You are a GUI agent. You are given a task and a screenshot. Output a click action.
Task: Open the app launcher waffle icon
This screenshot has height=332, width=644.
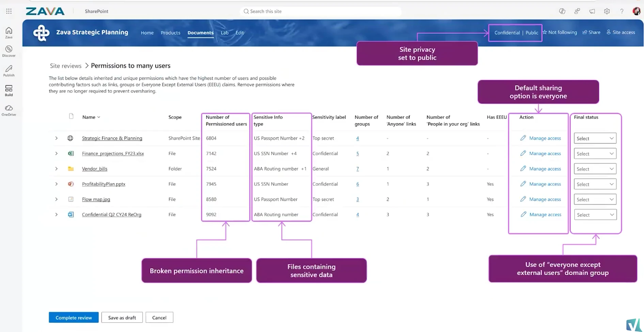tap(9, 11)
